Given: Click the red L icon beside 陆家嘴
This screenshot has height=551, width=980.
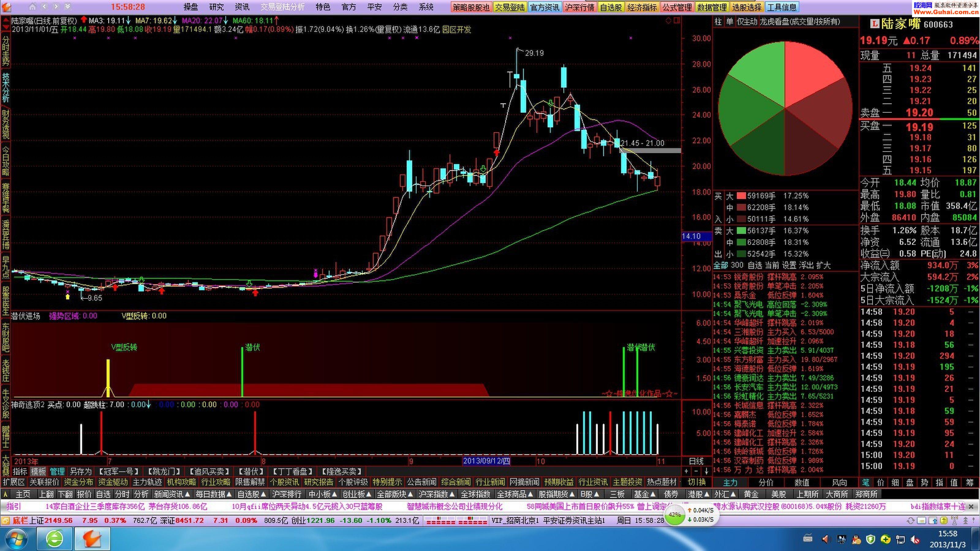Looking at the screenshot, I should pos(875,24).
